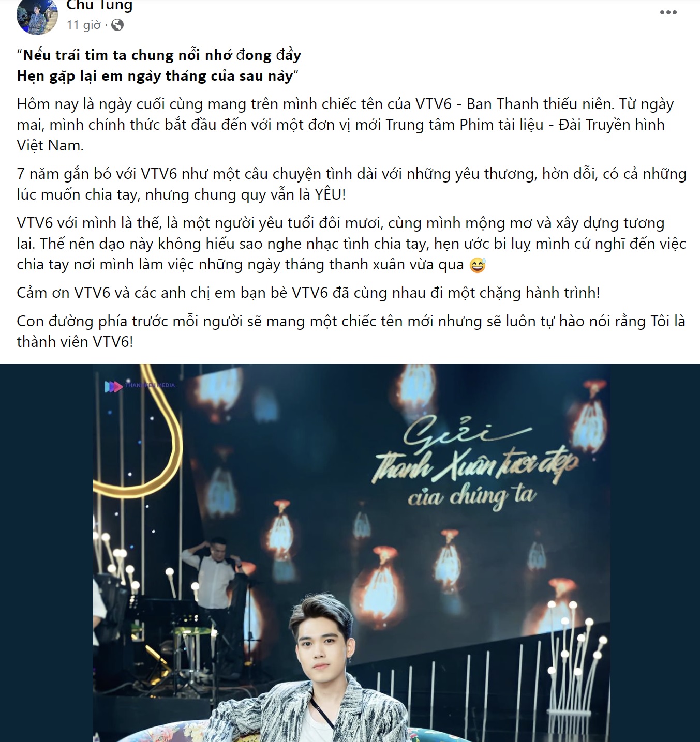The width and height of the screenshot is (700, 742).
Task: Click the line "Hẹn gặp lại em ngày tháng của sau này"
Action: (x=158, y=76)
